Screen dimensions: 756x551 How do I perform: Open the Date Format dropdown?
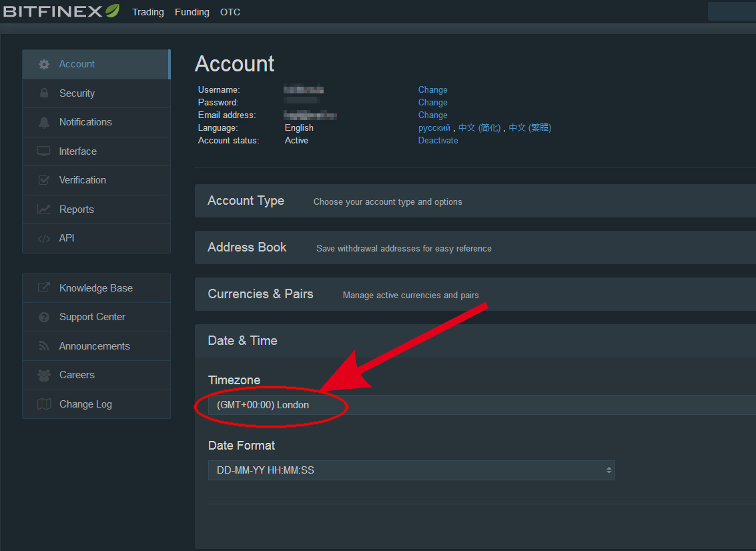(x=411, y=470)
